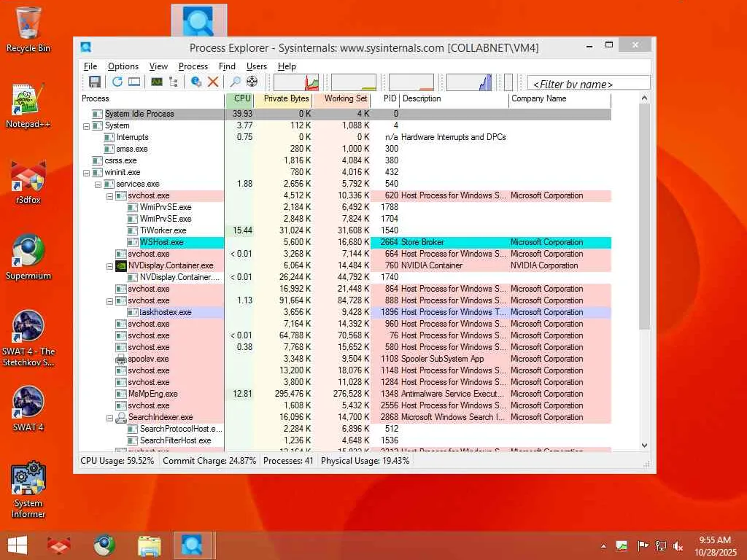Toggle the lower pane view icon
This screenshot has width=747, height=560.
click(x=134, y=82)
